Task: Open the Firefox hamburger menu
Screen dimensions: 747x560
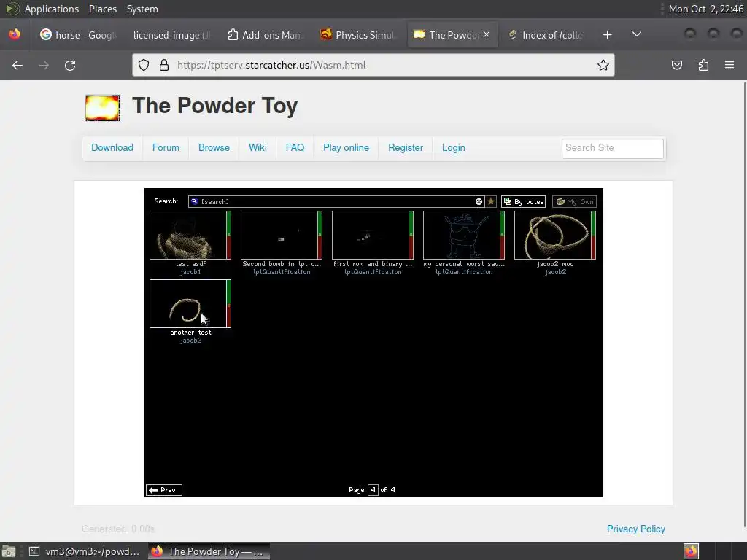Action: coord(729,65)
